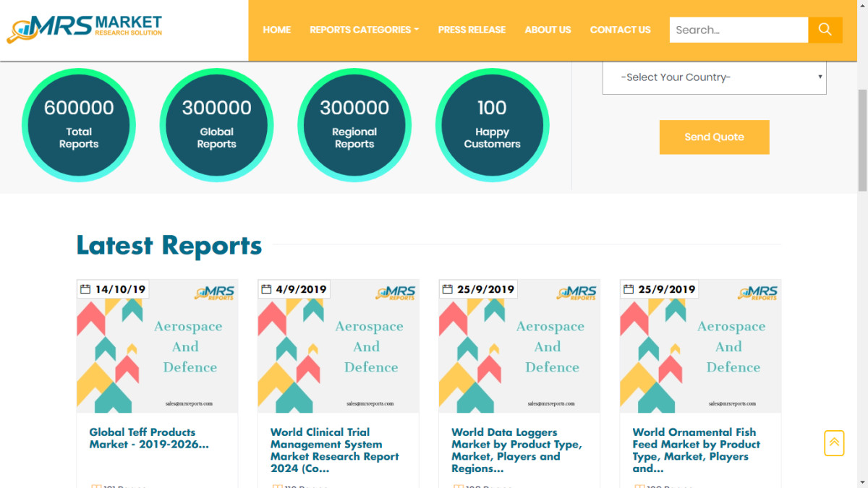
Task: Click the Global Teff Products report thumbnail
Action: tap(157, 346)
